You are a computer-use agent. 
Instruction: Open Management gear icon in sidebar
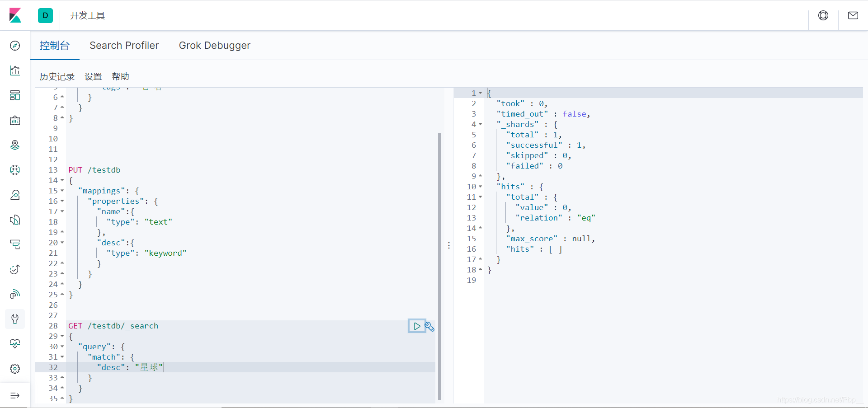click(15, 369)
